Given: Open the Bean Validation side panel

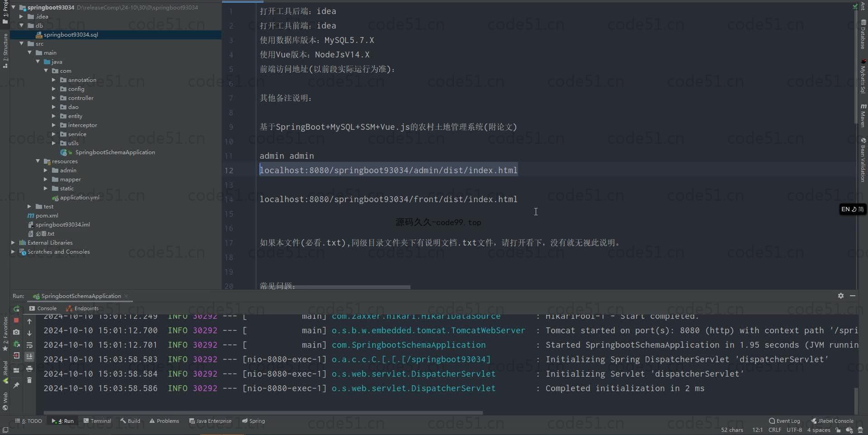Looking at the screenshot, I should coord(863,160).
